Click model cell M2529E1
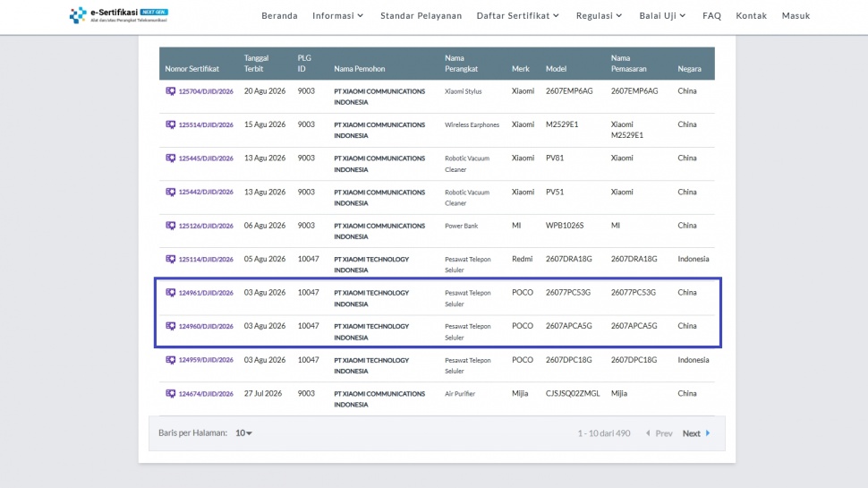 (x=562, y=124)
